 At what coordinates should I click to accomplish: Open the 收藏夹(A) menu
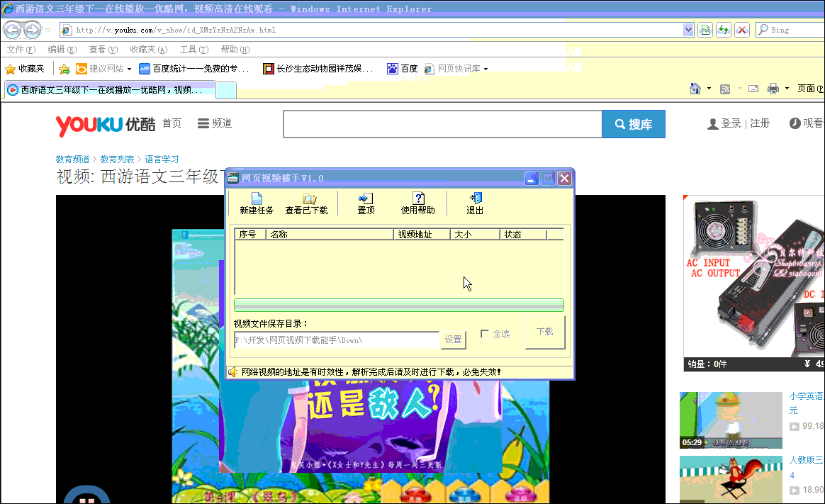click(148, 50)
